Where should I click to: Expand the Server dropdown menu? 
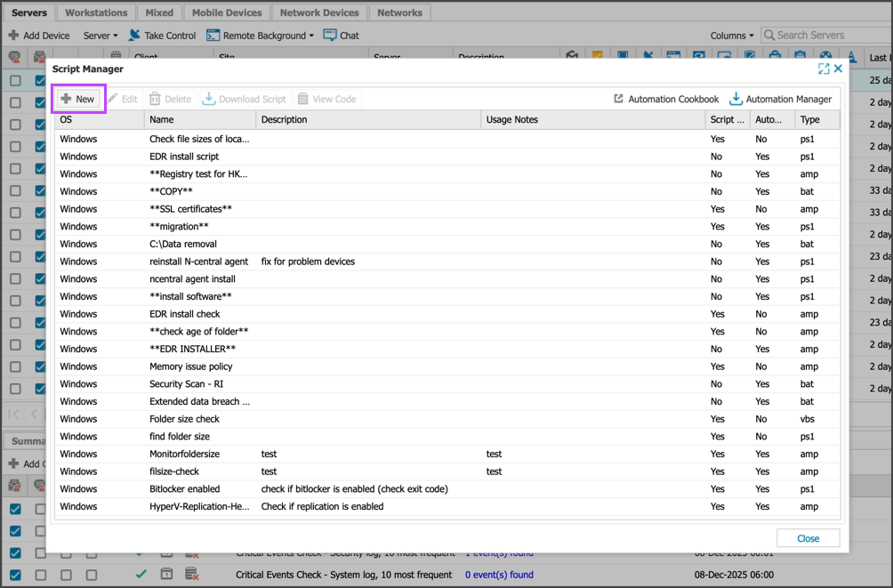[101, 36]
